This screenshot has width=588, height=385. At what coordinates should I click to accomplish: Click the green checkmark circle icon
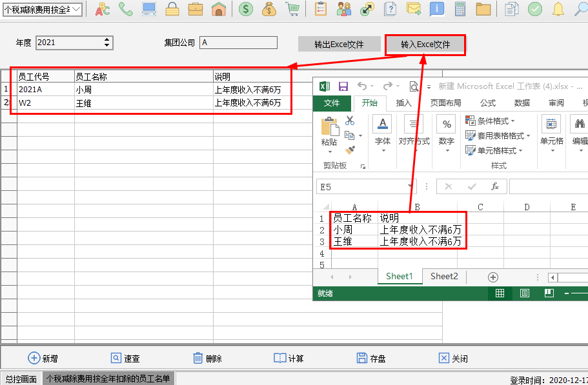(535, 9)
